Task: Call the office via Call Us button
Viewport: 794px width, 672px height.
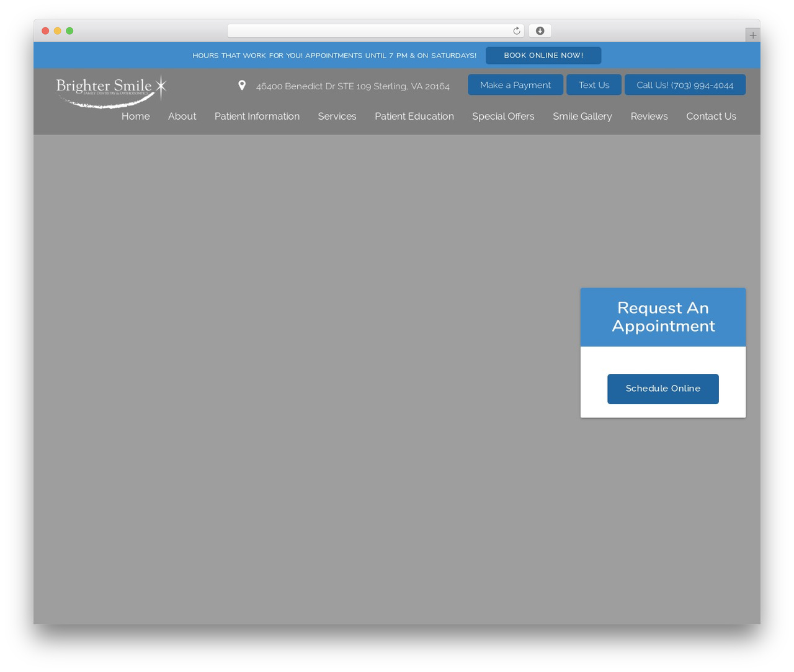Action: coord(685,85)
